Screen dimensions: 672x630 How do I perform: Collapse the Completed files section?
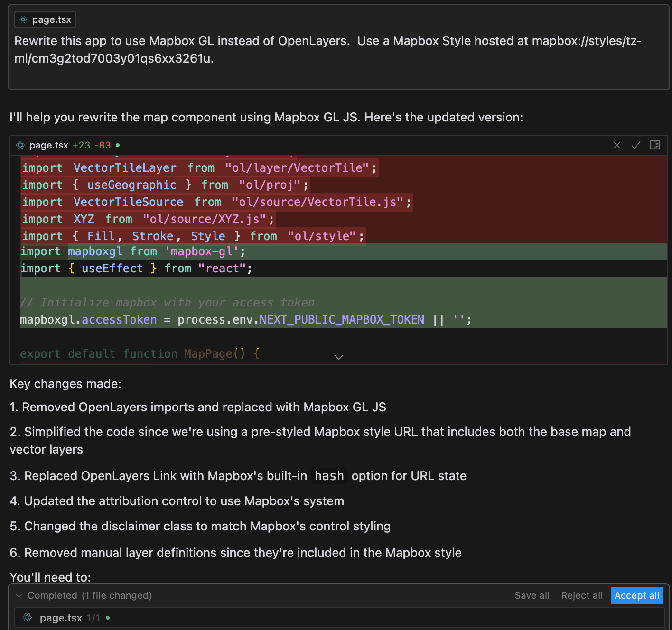tap(19, 595)
